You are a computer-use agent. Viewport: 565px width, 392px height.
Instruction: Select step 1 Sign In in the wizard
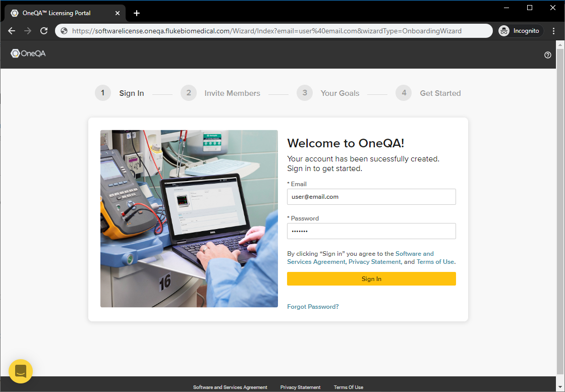coord(119,93)
